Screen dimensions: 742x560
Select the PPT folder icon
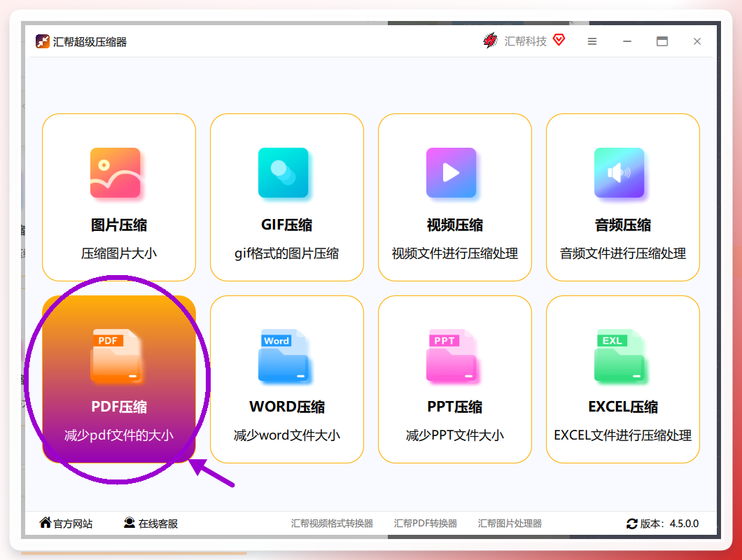pyautogui.click(x=451, y=355)
